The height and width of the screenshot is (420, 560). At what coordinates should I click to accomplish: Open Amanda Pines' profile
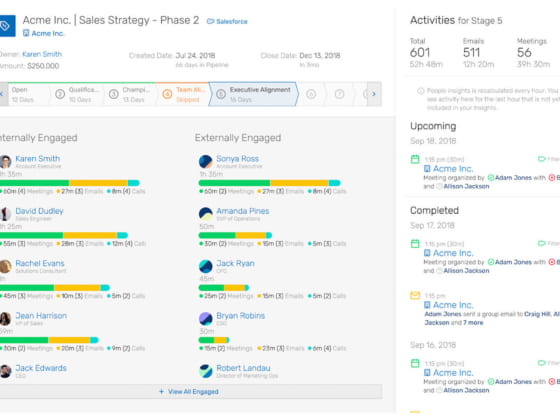coord(242,211)
